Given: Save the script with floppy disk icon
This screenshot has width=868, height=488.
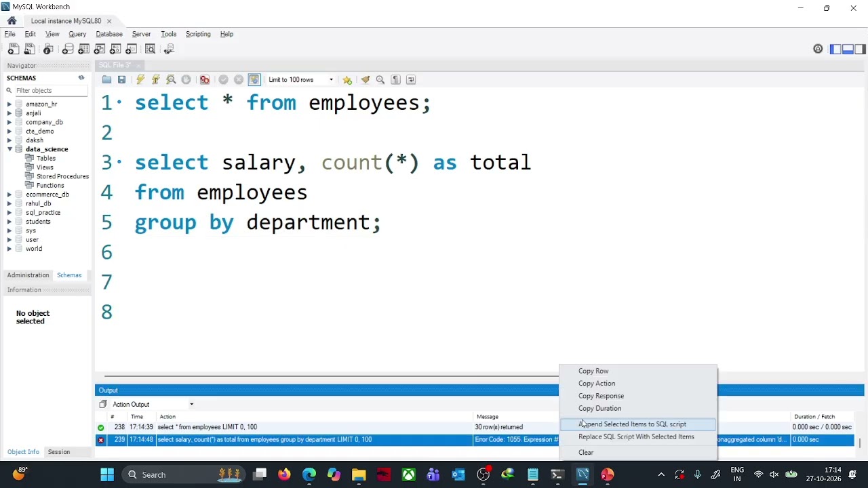Looking at the screenshot, I should (x=122, y=80).
